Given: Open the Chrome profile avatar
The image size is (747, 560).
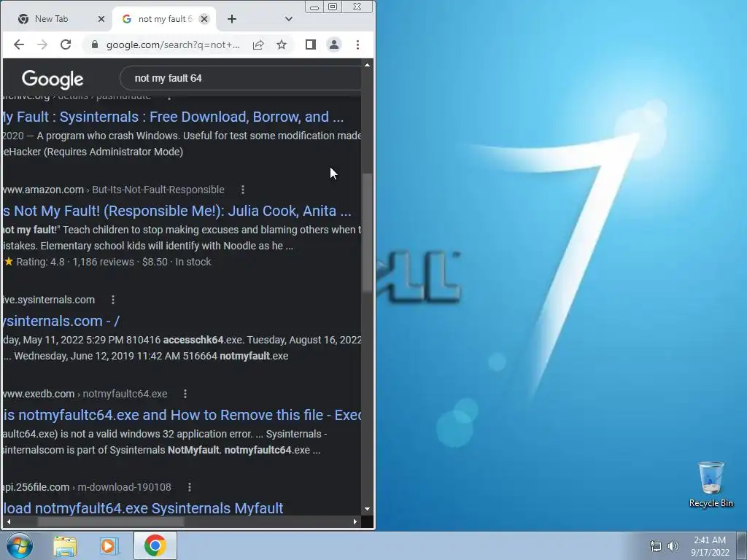Looking at the screenshot, I should point(334,44).
